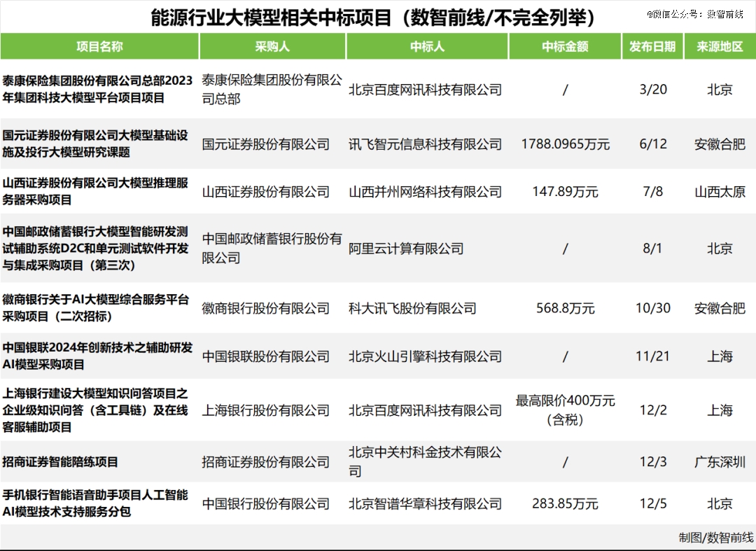Image resolution: width=756 pixels, height=551 pixels.
Task: Click winner 山西并州网络科技有限公司
Action: (426, 192)
